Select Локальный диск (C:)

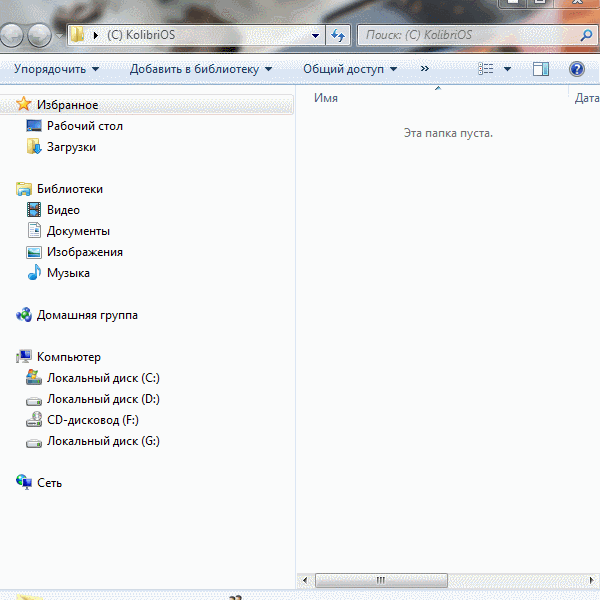tap(103, 378)
